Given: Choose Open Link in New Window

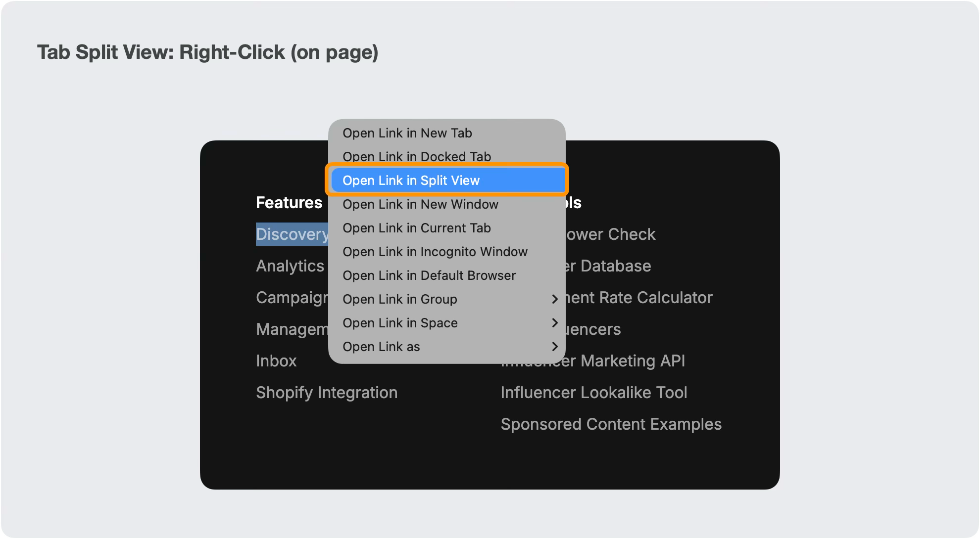Looking at the screenshot, I should pos(420,204).
